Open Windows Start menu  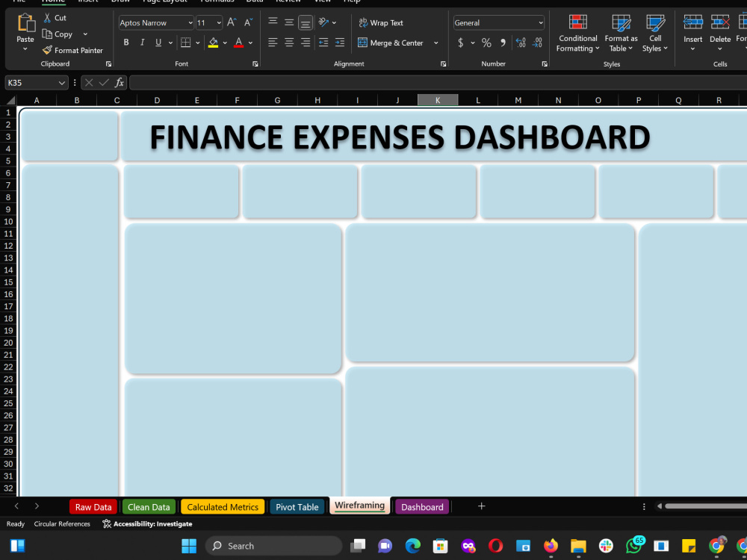tap(189, 546)
